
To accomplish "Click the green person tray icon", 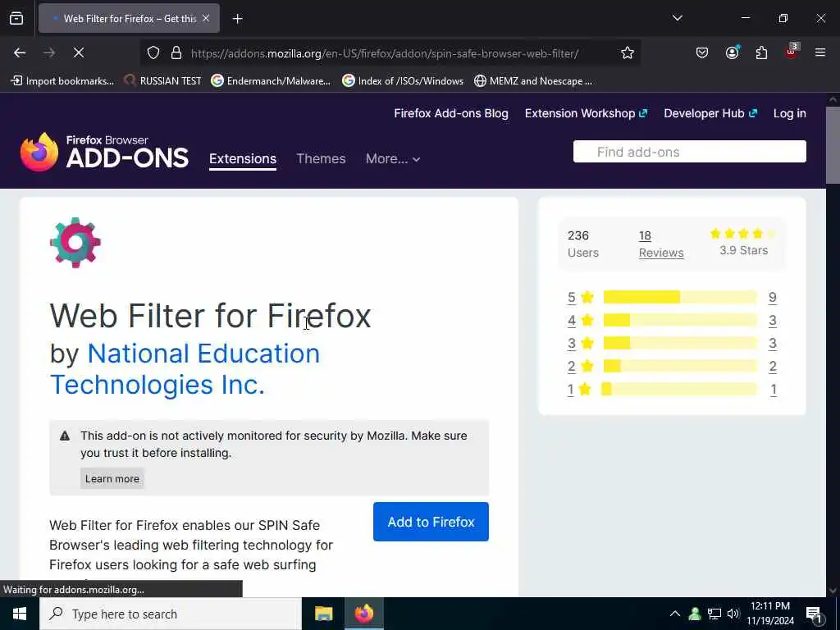I will [x=695, y=614].
